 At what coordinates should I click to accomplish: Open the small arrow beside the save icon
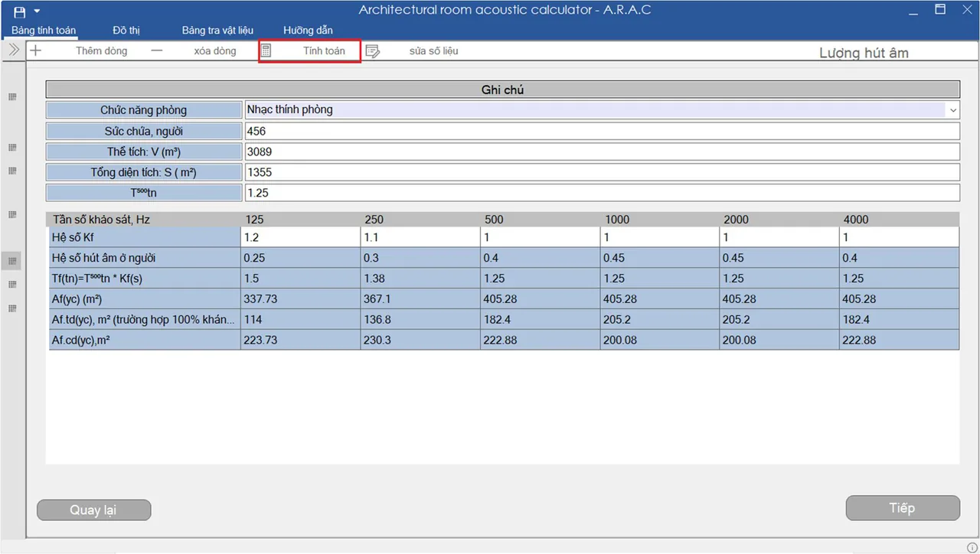(37, 11)
